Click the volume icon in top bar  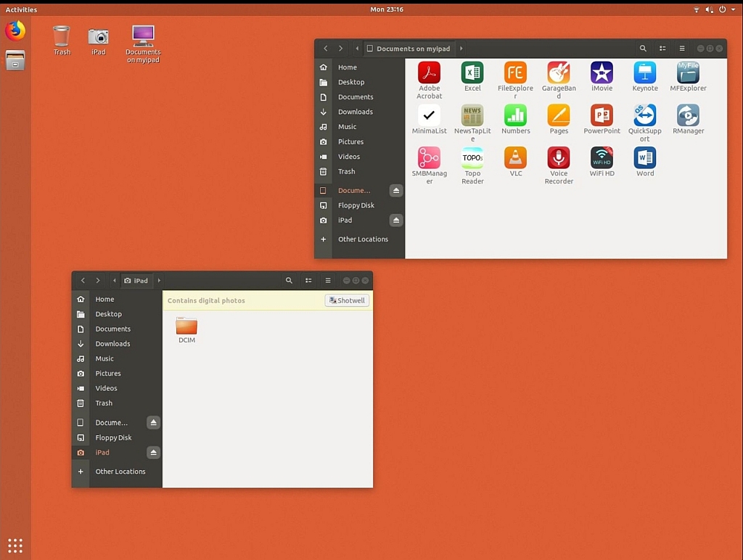(709, 9)
